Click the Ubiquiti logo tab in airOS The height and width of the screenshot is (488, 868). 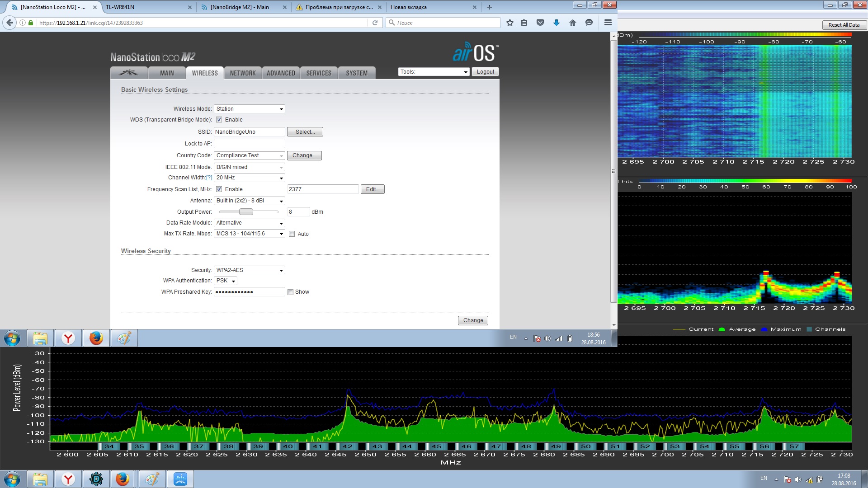tap(129, 73)
